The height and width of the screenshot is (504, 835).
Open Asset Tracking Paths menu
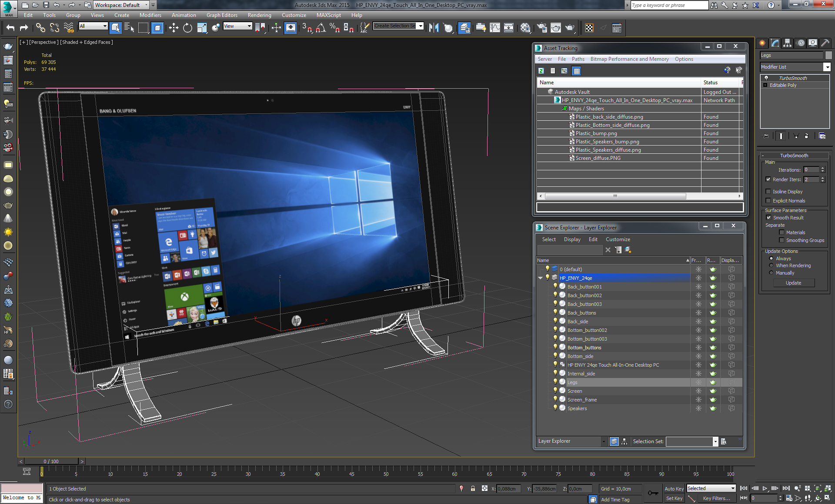pyautogui.click(x=578, y=59)
